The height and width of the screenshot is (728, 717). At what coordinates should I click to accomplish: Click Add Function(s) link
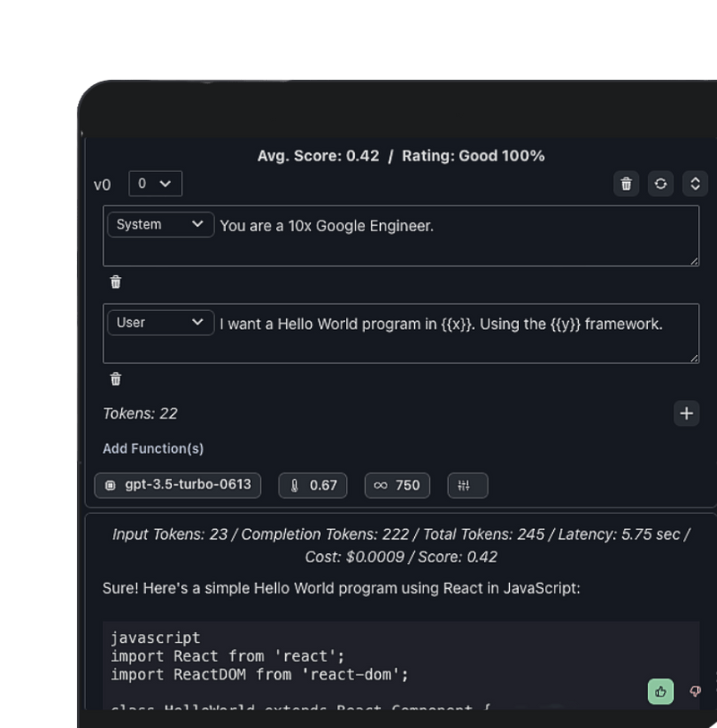pos(153,448)
